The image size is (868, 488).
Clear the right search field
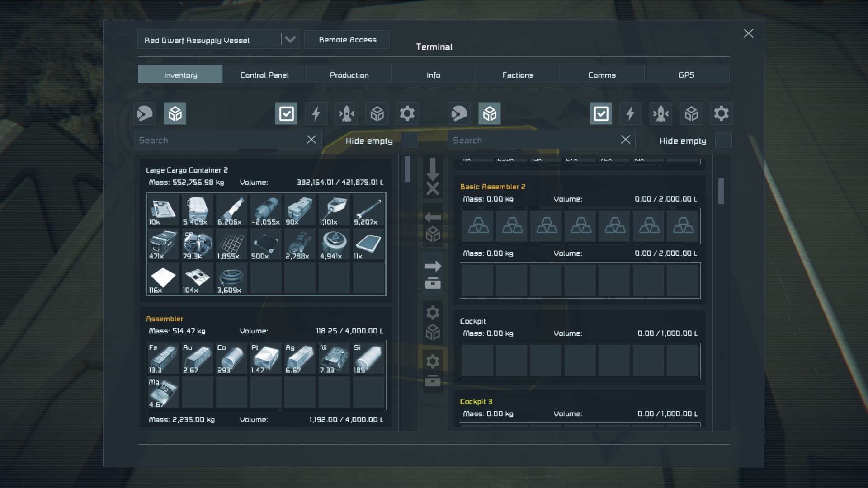pyautogui.click(x=625, y=140)
